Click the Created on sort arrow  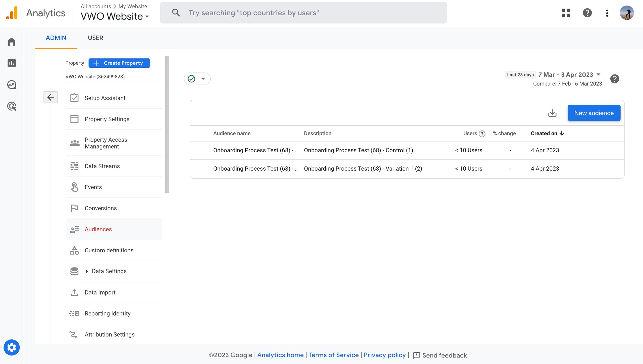tap(561, 133)
